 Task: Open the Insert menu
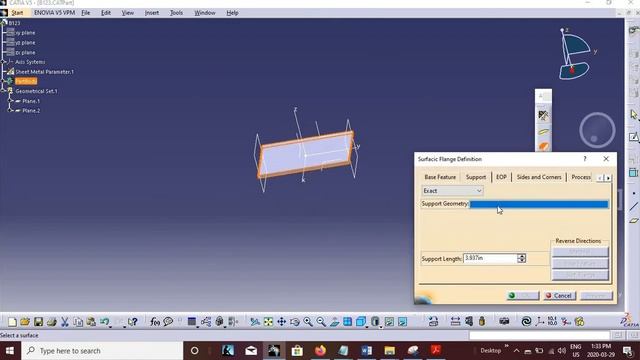[x=152, y=13]
